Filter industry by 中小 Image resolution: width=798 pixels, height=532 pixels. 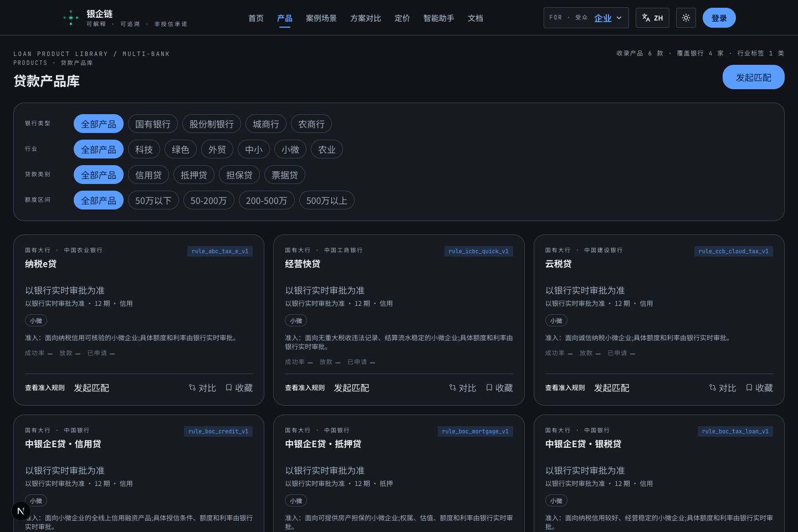pyautogui.click(x=254, y=150)
